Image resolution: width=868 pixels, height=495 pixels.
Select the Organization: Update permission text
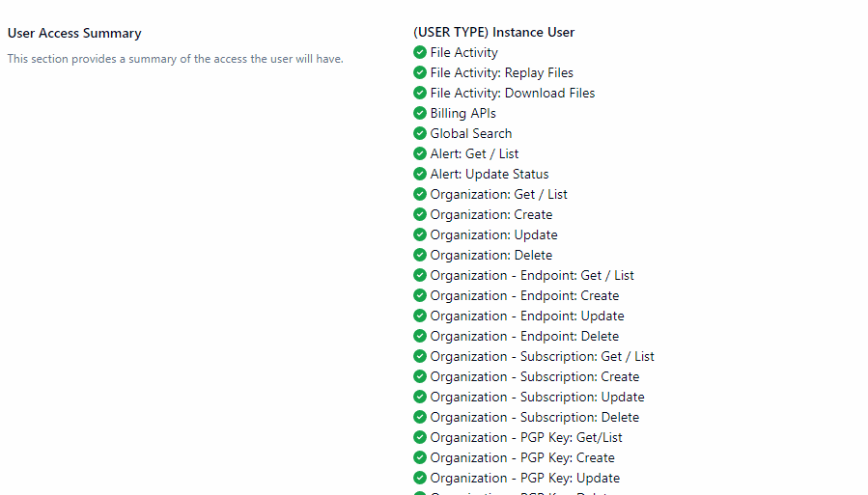click(x=493, y=234)
